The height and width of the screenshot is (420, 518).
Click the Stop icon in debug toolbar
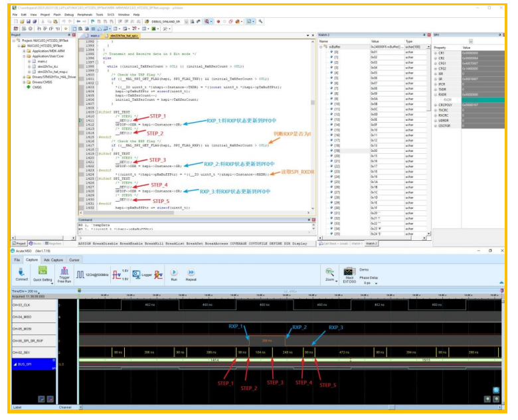point(31,29)
